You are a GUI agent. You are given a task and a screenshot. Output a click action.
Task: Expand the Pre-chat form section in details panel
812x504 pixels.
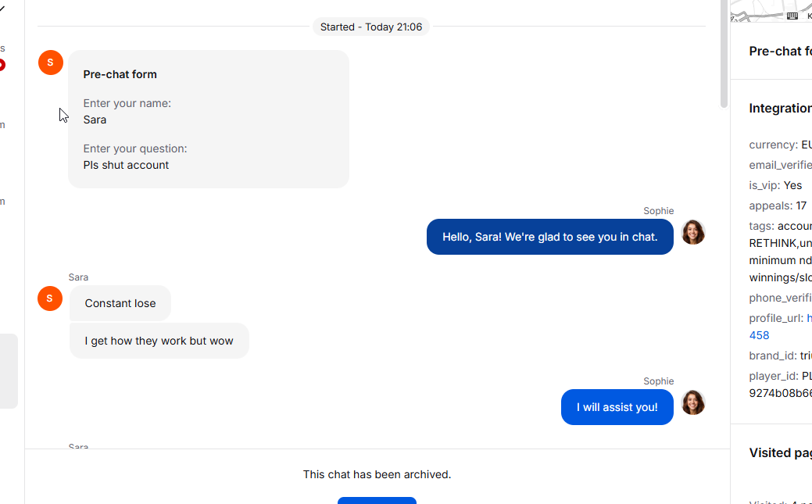(781, 52)
